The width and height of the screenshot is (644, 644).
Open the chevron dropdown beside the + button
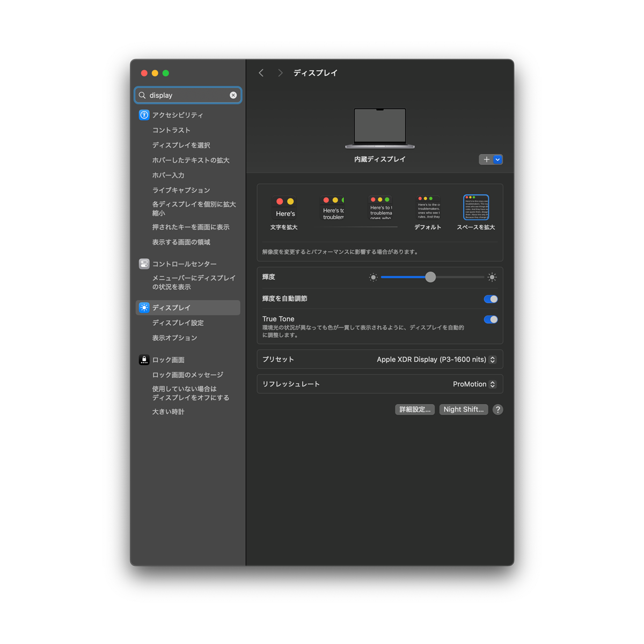click(497, 159)
